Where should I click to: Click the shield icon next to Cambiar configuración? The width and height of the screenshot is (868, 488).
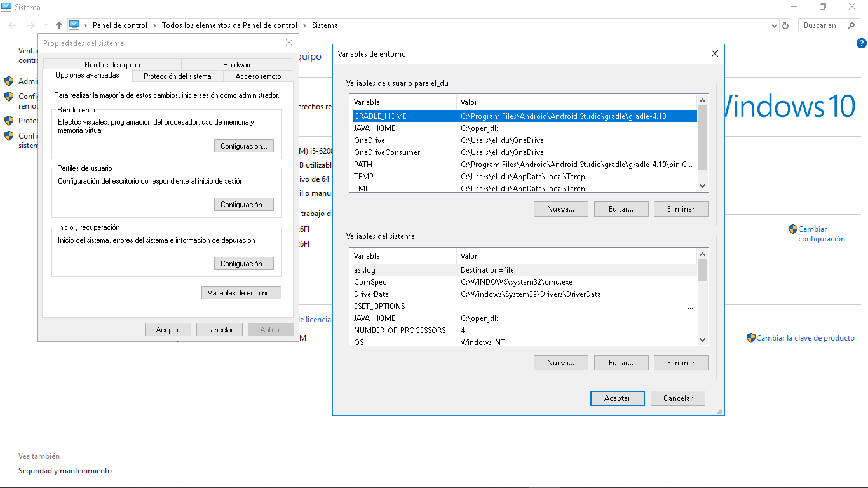(793, 229)
